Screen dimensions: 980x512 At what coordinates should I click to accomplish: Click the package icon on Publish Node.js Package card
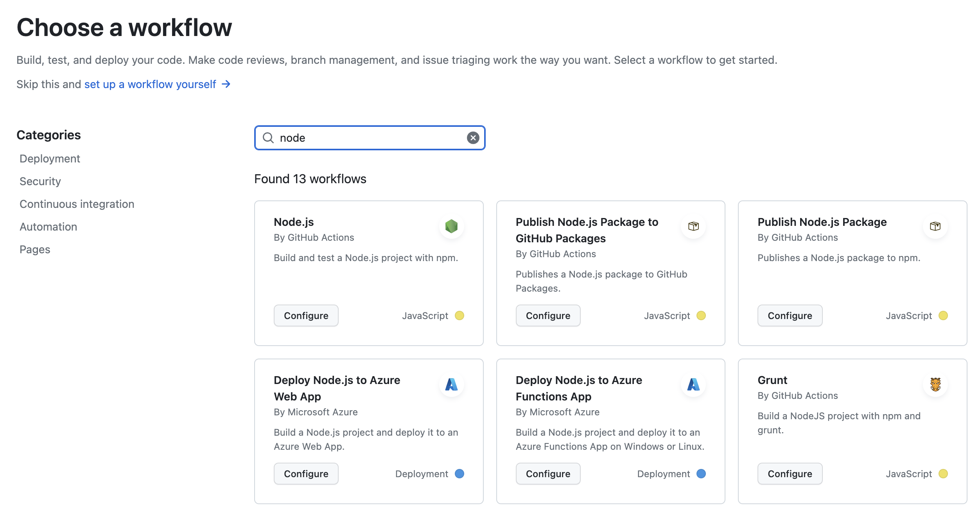[x=935, y=226]
